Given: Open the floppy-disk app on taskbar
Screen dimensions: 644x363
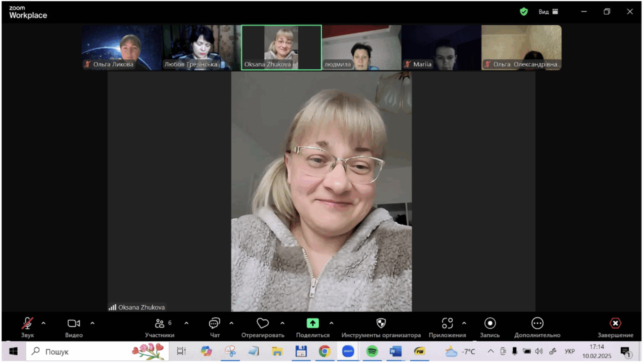Looking at the screenshot, I should 301,352.
